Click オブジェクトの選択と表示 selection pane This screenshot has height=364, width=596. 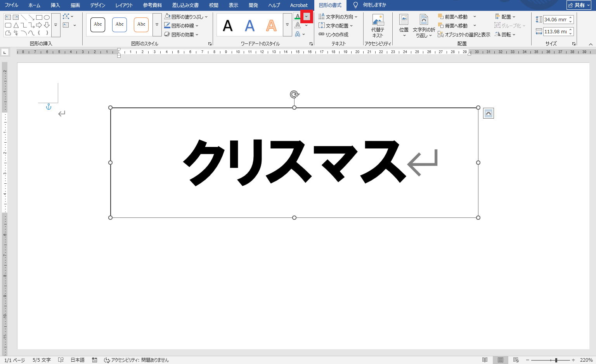coord(464,35)
